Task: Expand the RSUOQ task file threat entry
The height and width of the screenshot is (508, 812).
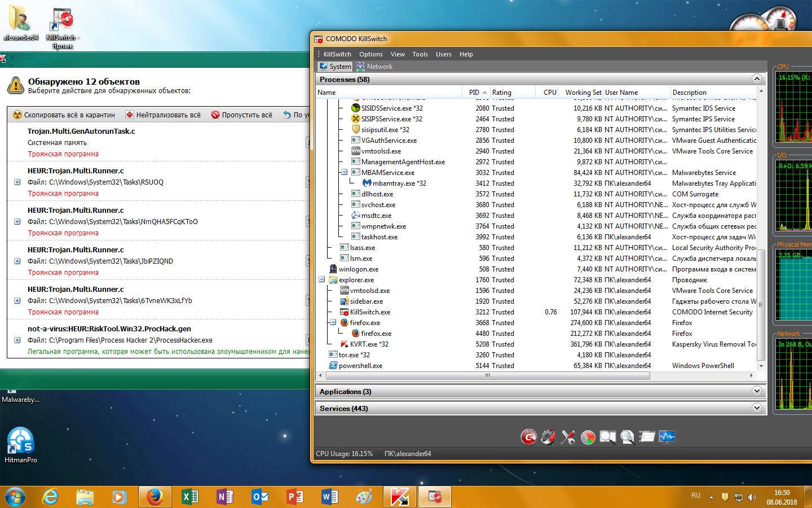Action: [x=17, y=182]
